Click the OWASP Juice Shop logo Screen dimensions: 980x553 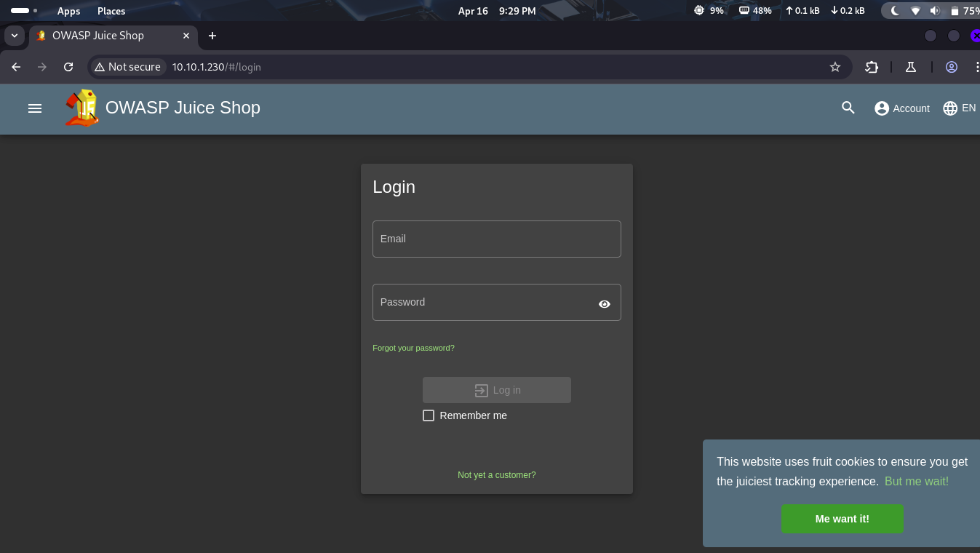[81, 108]
